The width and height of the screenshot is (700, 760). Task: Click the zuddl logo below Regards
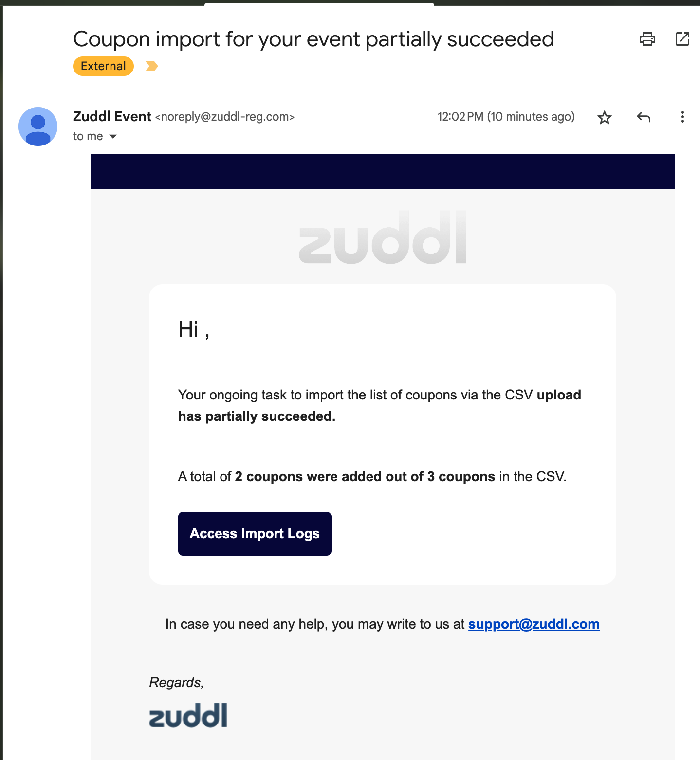tap(188, 715)
